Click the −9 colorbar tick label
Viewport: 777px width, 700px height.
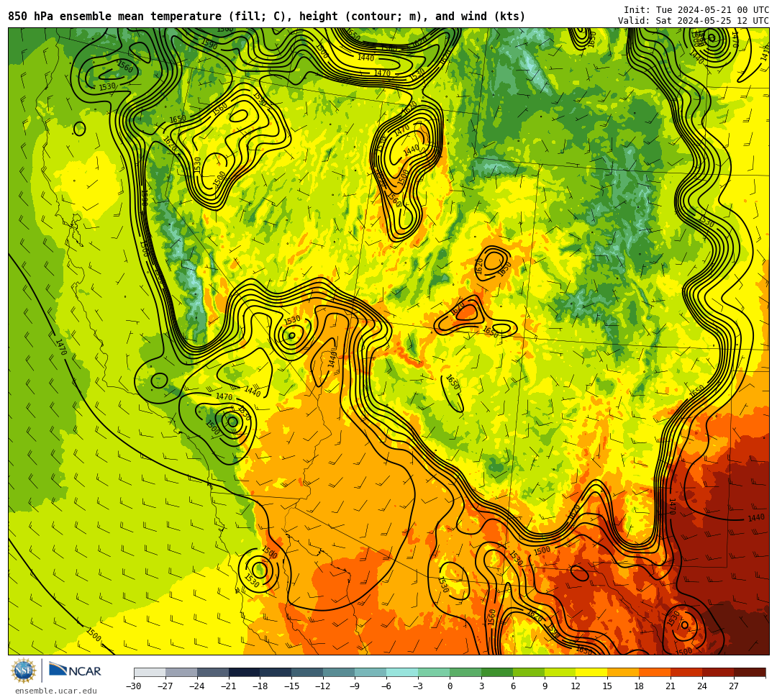355,686
